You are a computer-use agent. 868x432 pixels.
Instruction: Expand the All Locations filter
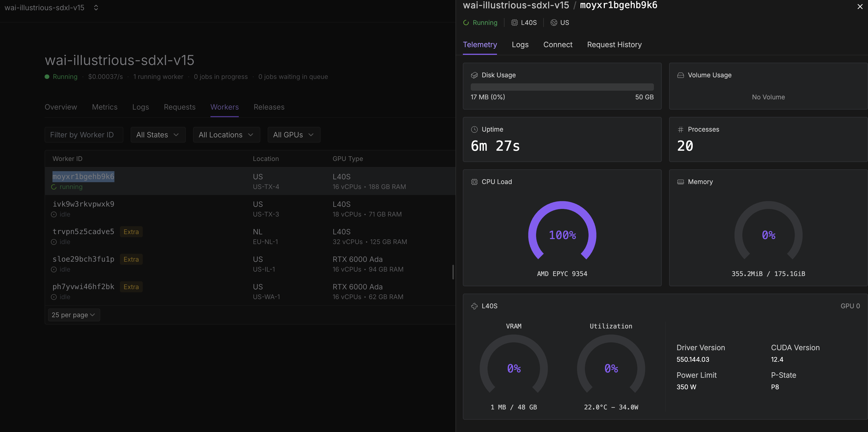[226, 135]
